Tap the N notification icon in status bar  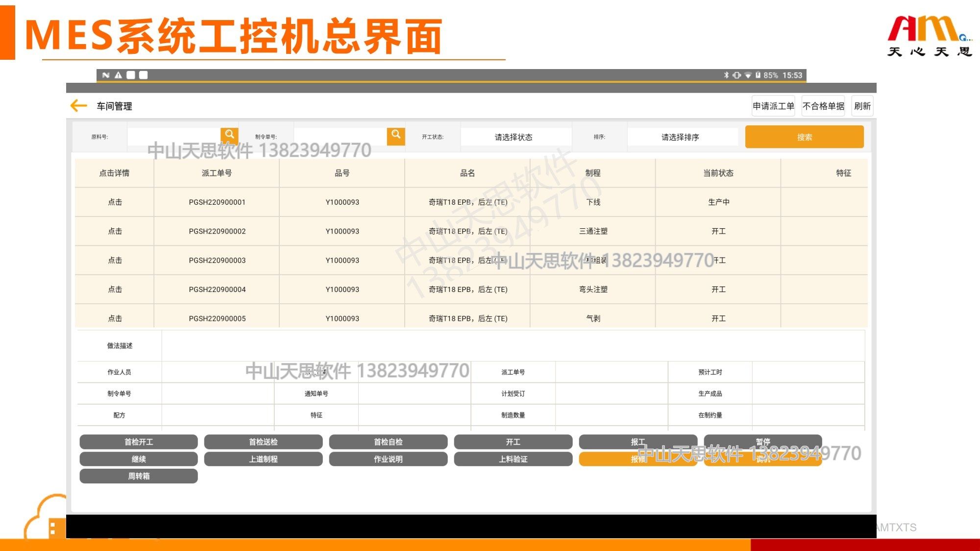(106, 75)
